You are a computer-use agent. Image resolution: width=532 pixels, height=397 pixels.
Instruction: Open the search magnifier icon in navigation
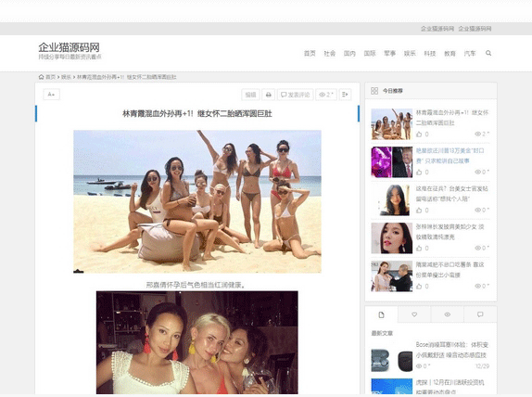coord(488,53)
